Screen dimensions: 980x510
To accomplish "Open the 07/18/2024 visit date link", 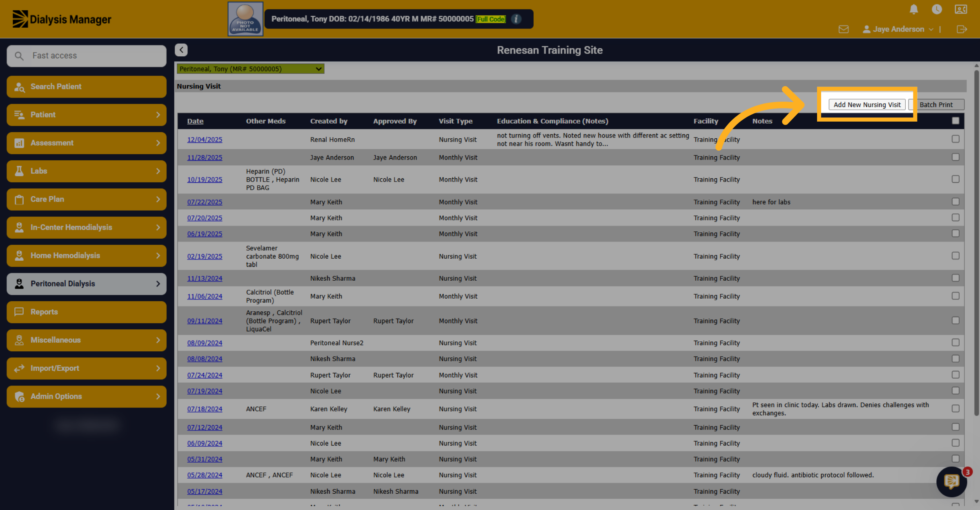I will pyautogui.click(x=205, y=409).
